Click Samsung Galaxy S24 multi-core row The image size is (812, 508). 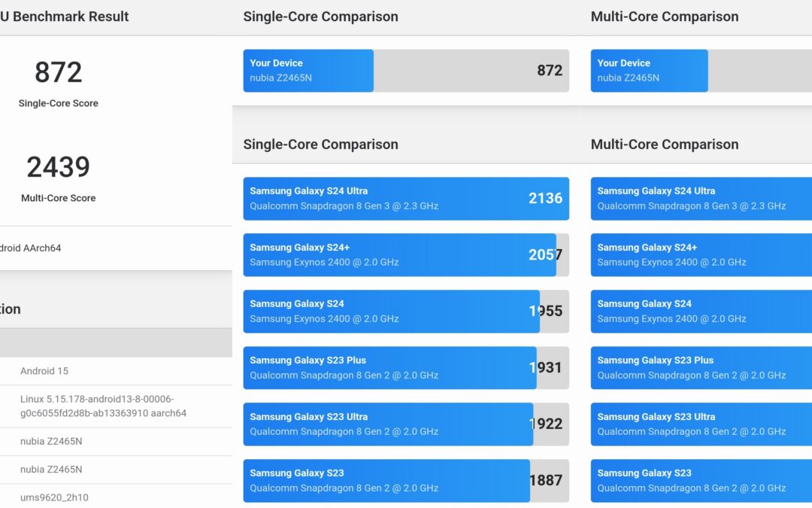pyautogui.click(x=701, y=312)
